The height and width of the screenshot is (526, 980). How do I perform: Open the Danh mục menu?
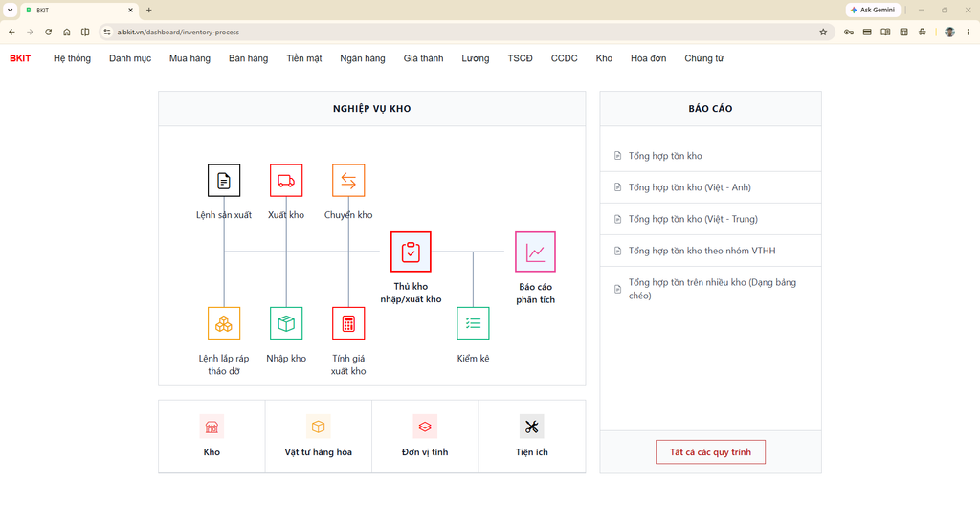pos(130,58)
